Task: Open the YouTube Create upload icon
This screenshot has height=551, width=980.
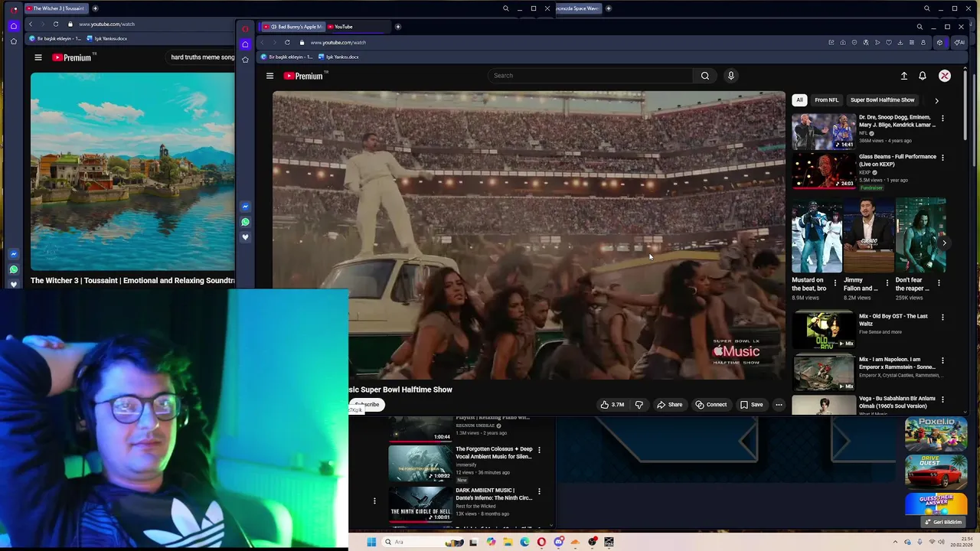Action: [x=903, y=76]
